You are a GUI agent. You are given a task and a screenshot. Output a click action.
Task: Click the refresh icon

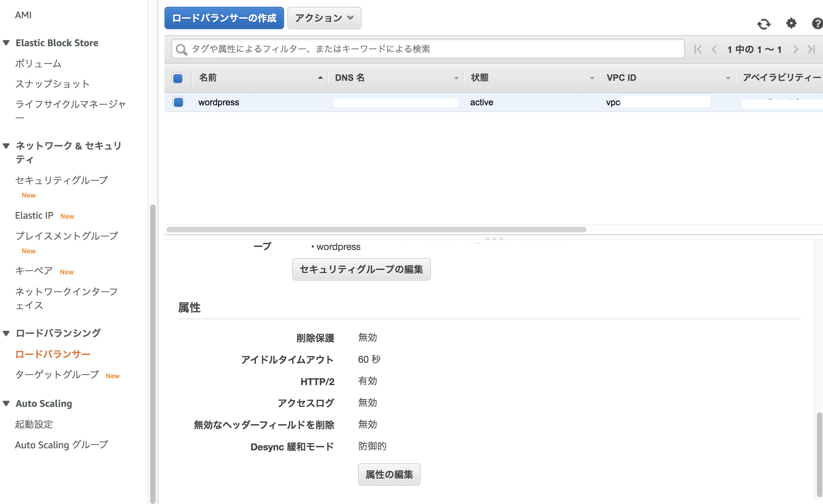click(764, 24)
